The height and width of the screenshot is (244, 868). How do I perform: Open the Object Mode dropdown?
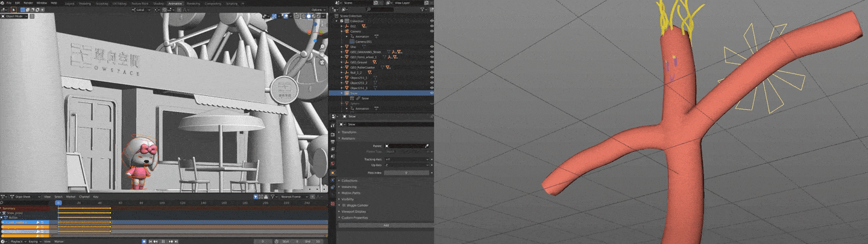[x=14, y=16]
